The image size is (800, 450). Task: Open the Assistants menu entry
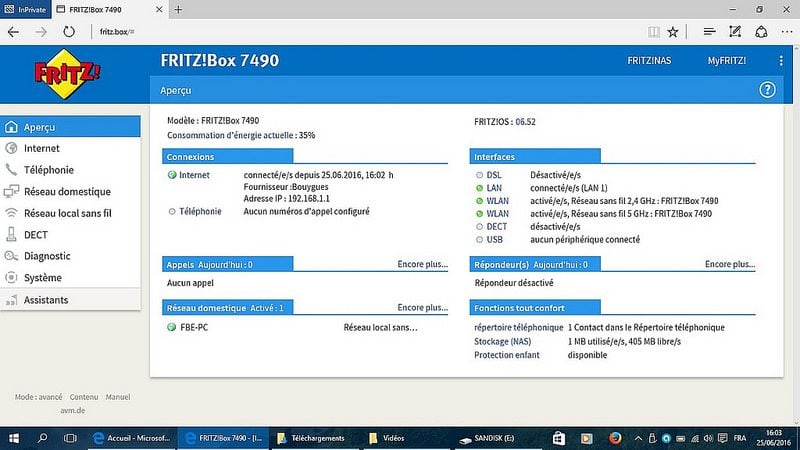[x=70, y=300]
